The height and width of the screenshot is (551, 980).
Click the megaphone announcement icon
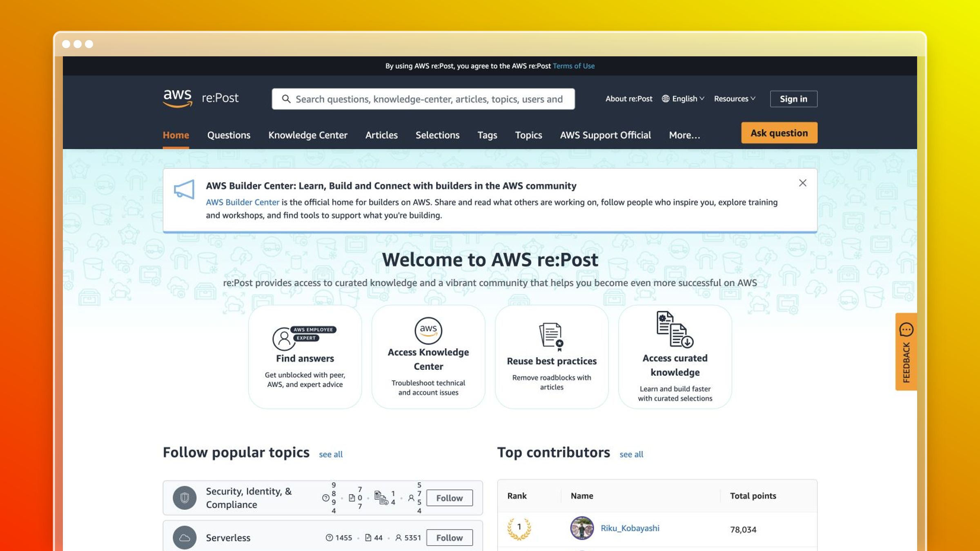point(184,189)
